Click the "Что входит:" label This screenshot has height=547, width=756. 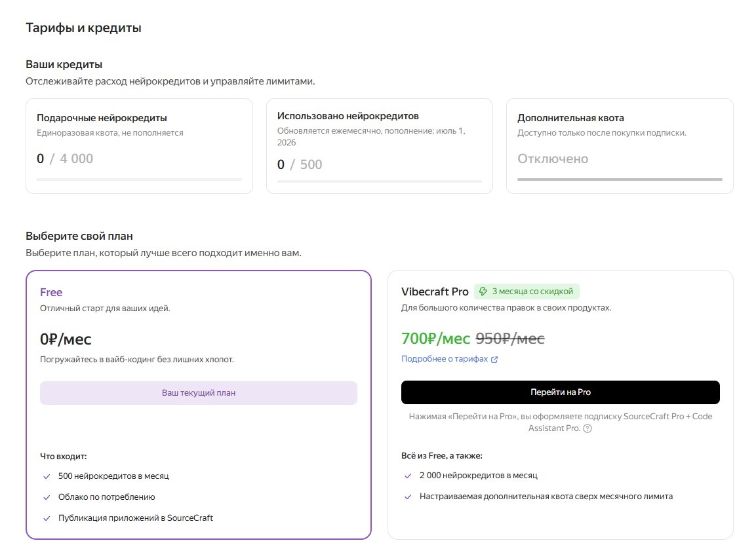pyautogui.click(x=63, y=457)
